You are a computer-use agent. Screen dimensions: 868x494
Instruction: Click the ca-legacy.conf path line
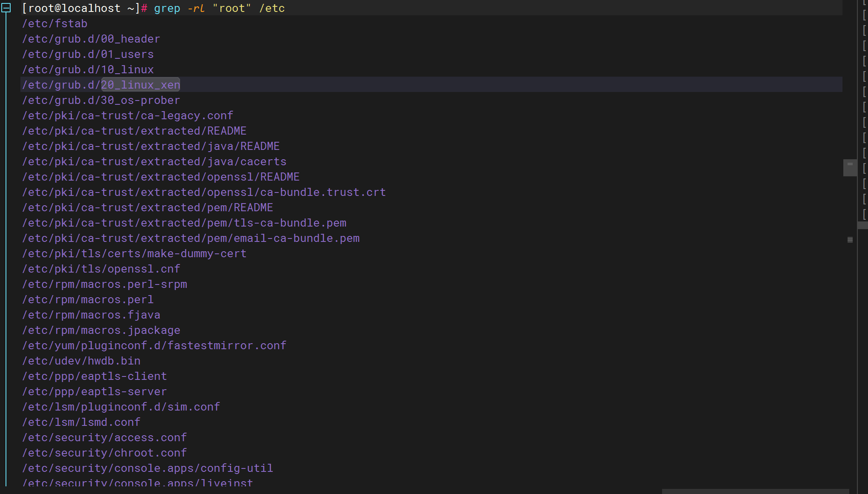128,115
